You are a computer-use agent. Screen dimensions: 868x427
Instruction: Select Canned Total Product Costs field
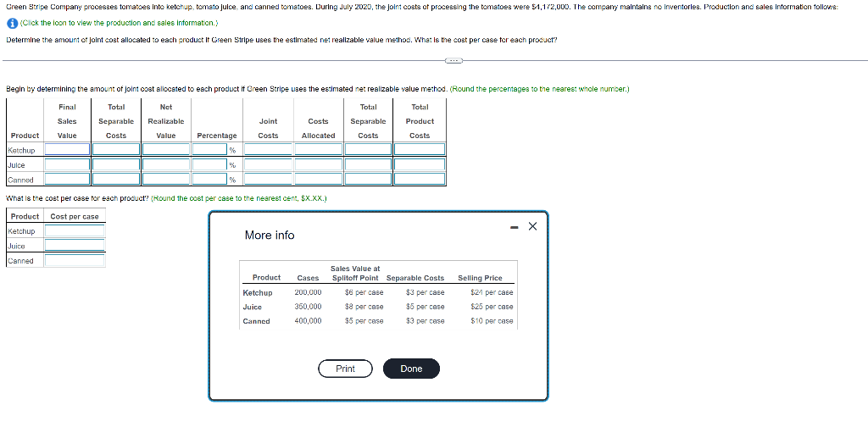pyautogui.click(x=419, y=179)
